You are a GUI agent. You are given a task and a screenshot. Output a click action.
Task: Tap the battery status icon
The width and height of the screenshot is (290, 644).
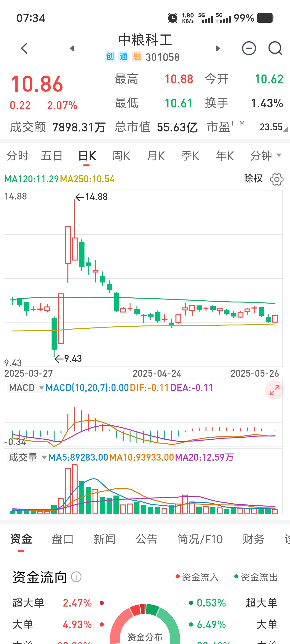tap(265, 18)
